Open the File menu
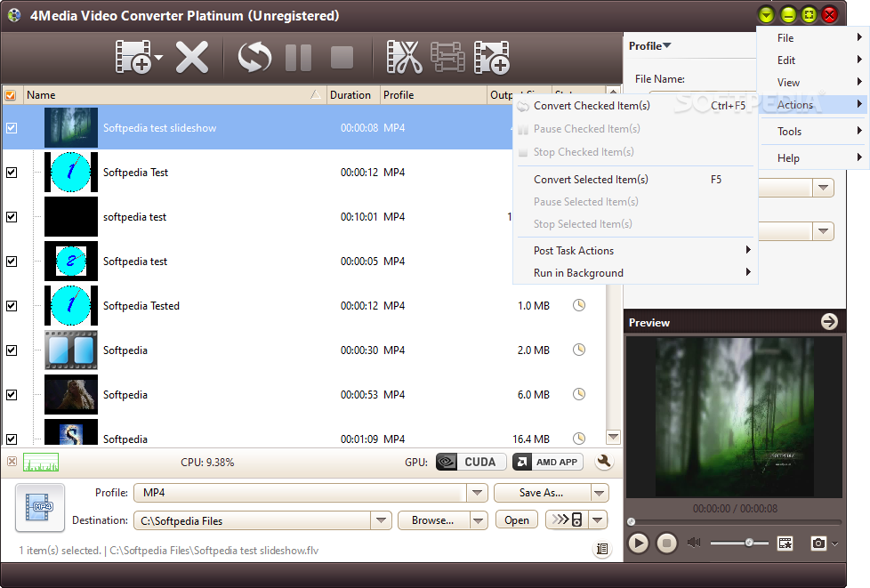Image resolution: width=870 pixels, height=588 pixels. [x=813, y=37]
